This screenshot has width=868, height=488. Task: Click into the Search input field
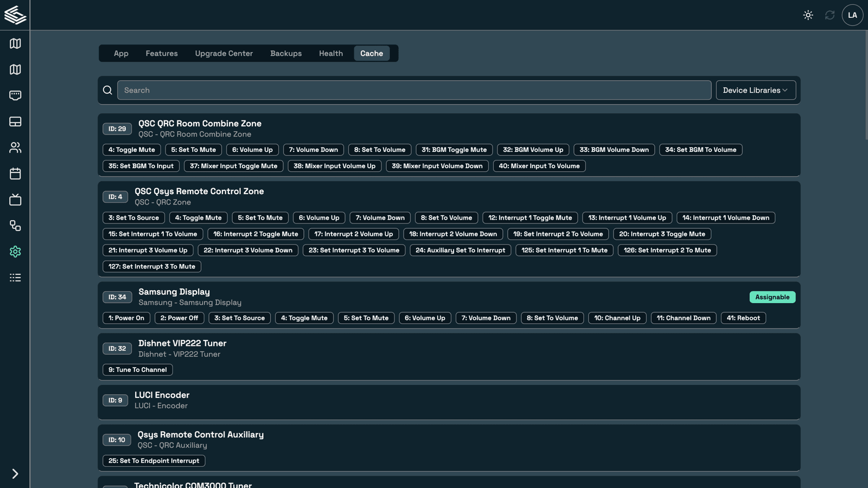414,90
